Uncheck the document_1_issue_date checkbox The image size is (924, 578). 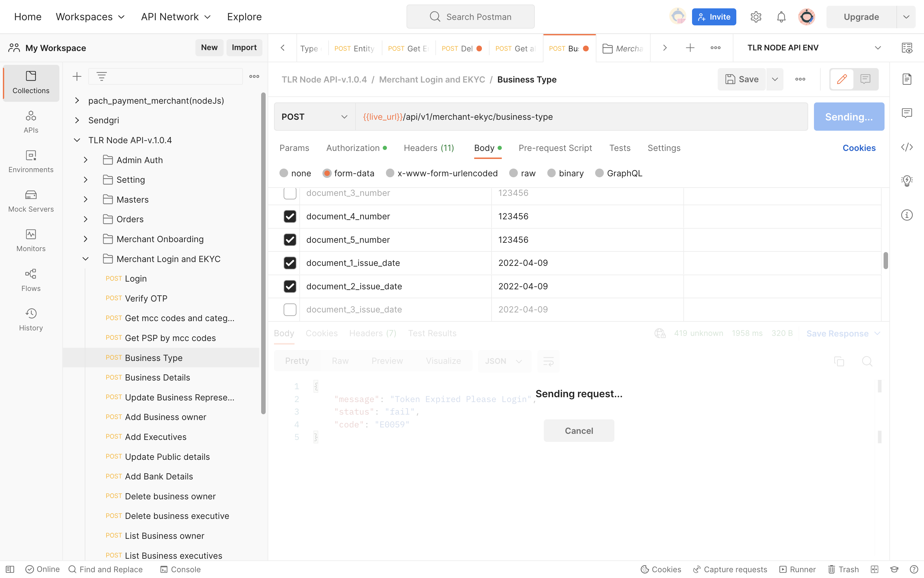click(290, 263)
